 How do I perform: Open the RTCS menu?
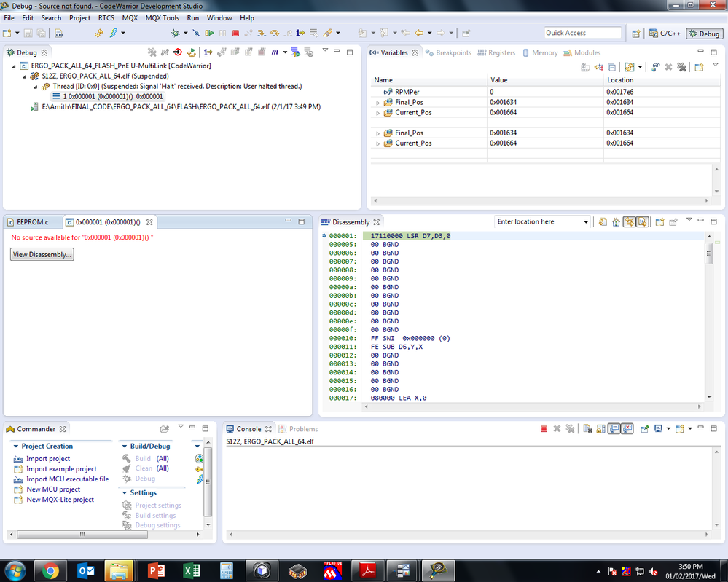click(106, 18)
